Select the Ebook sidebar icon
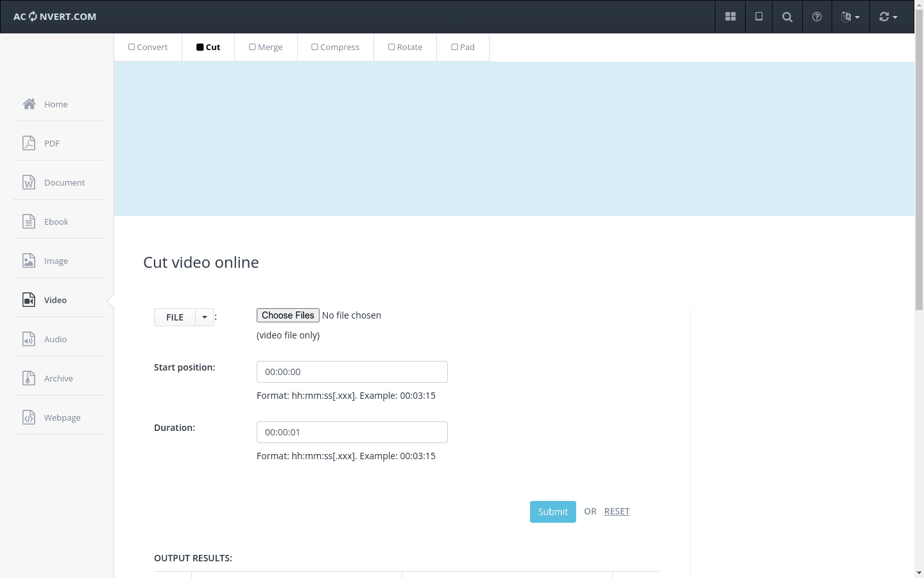Screen dimensions: 924x578 tap(29, 222)
